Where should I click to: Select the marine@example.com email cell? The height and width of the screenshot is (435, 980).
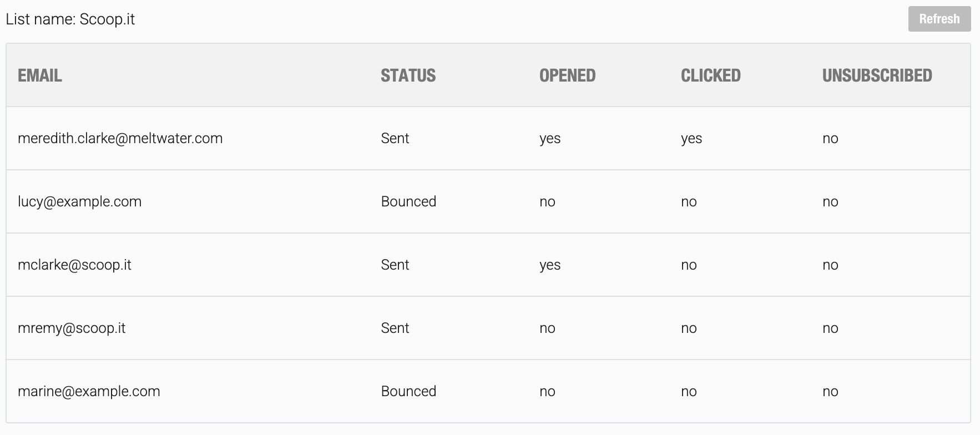click(89, 391)
